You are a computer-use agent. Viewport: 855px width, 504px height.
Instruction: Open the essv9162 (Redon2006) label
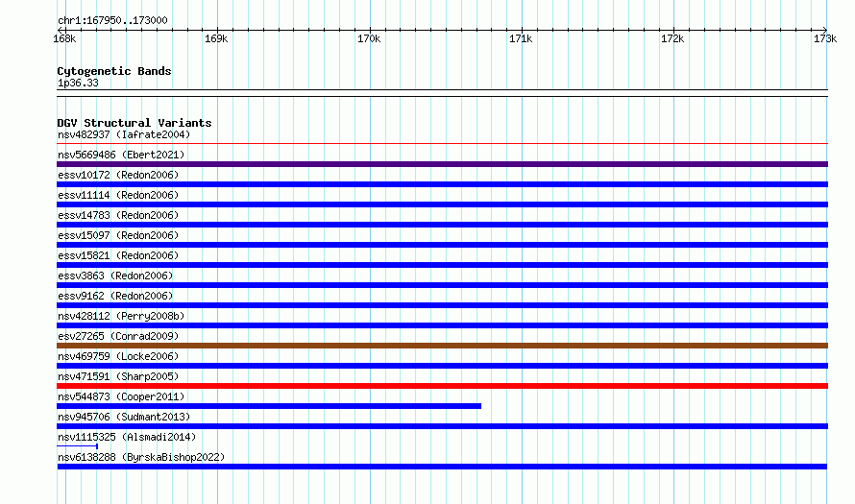[115, 296]
